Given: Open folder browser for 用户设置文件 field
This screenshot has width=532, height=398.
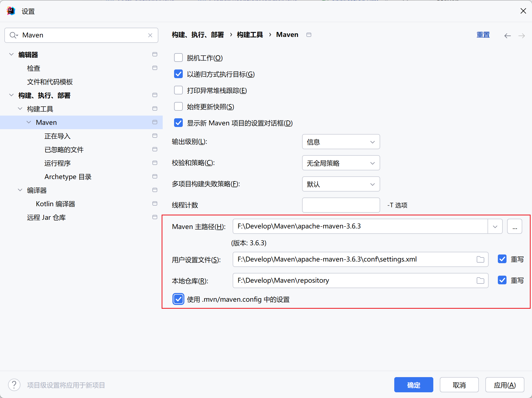Looking at the screenshot, I should (x=480, y=259).
